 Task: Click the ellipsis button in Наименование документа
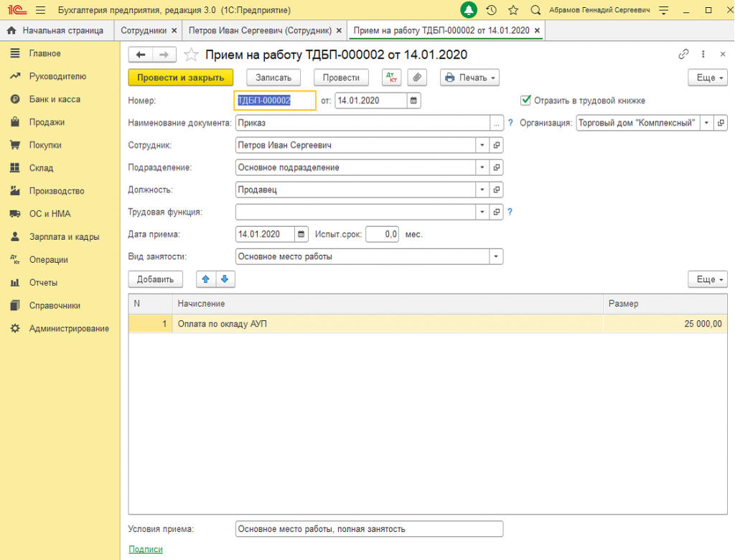[497, 123]
